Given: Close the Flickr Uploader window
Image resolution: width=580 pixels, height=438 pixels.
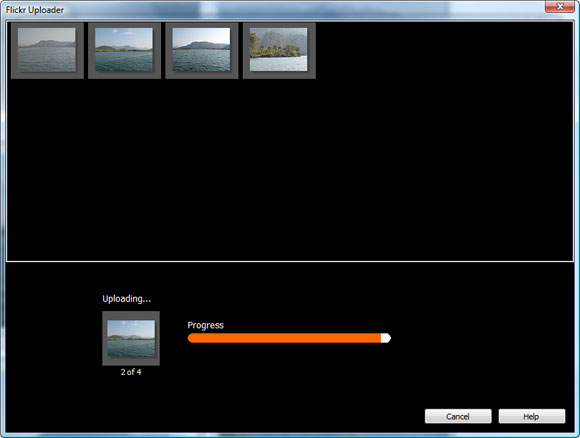Looking at the screenshot, I should (x=560, y=7).
